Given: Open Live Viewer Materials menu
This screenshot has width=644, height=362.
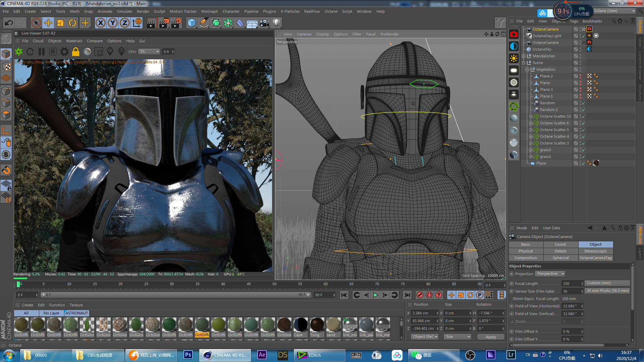Looking at the screenshot, I should click(x=74, y=41).
